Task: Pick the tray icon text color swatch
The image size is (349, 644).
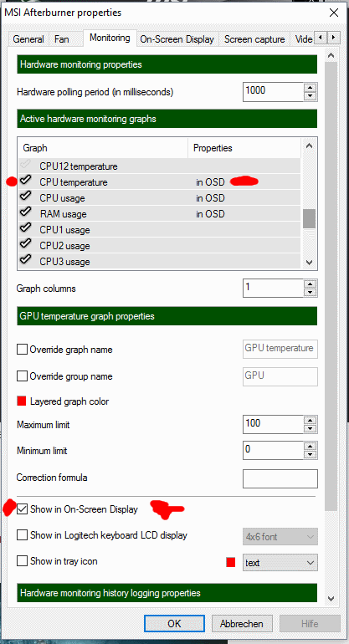Action: tap(231, 562)
